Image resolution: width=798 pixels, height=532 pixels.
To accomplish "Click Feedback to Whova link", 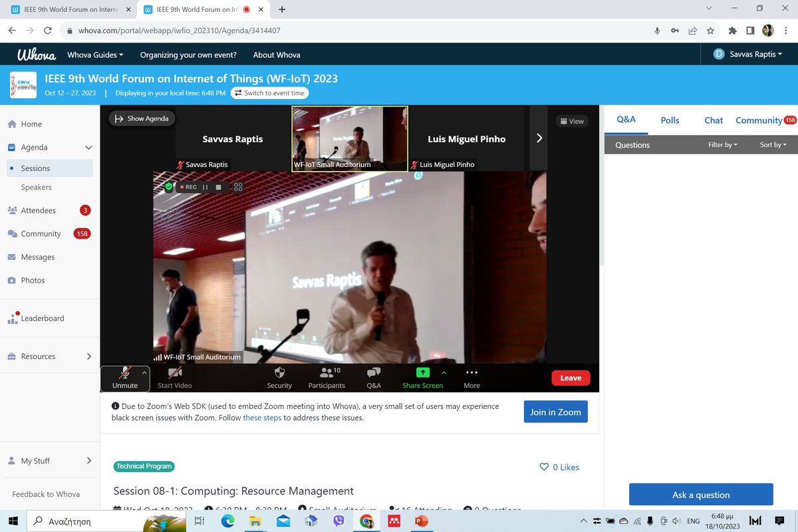I will point(46,494).
